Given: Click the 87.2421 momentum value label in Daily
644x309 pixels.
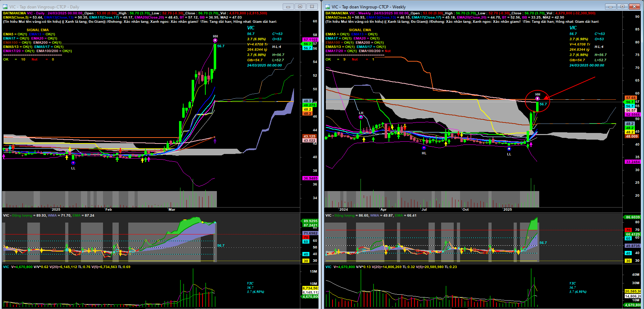Looking at the screenshot, I should pos(310,225).
